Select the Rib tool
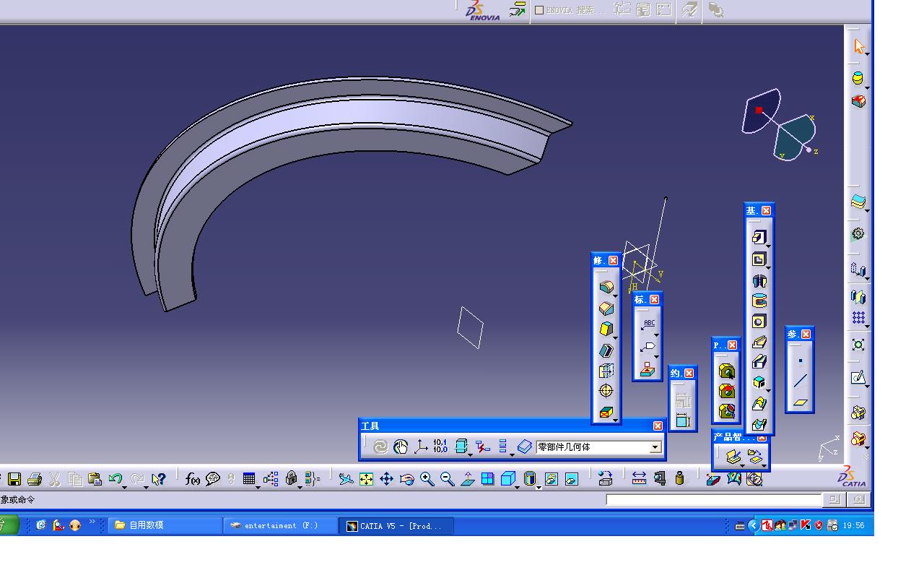Screen dimensions: 924x578 click(x=759, y=342)
